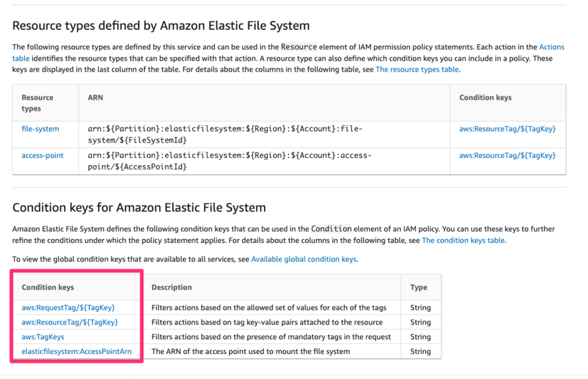Click the heading Resource types defined by Amazon Elastic File System
Screen dimensions: 588x379
pos(160,26)
